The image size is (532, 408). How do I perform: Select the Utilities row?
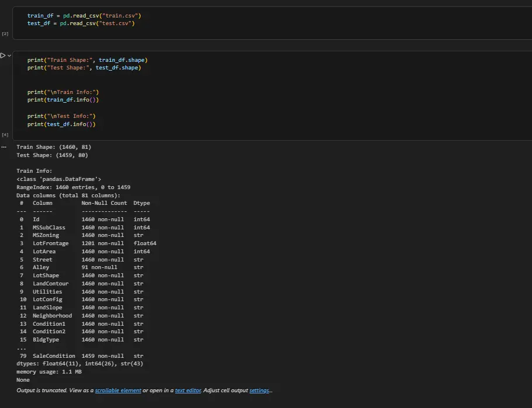point(81,292)
